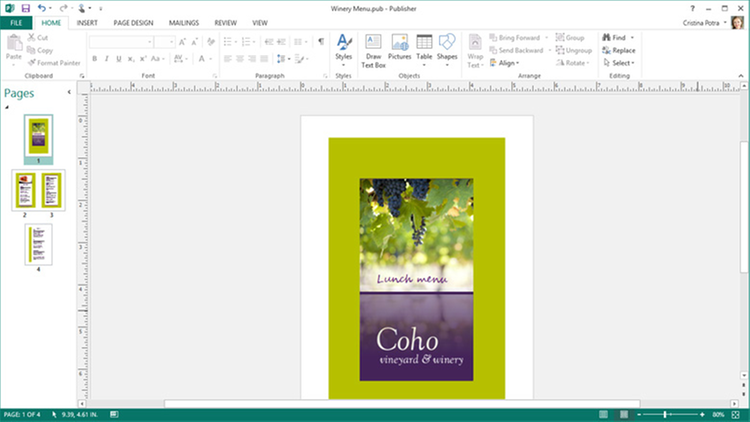The width and height of the screenshot is (750, 422).
Task: Select the page 4 thumbnail
Action: 38,244
